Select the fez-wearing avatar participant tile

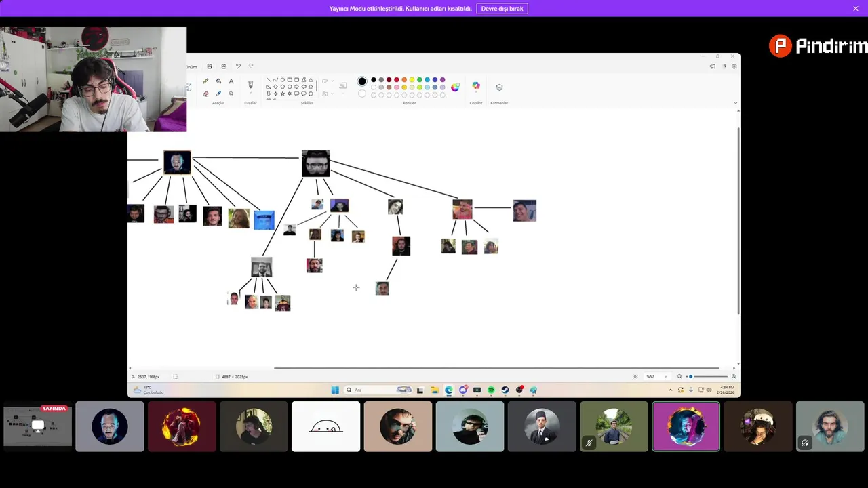542,426
